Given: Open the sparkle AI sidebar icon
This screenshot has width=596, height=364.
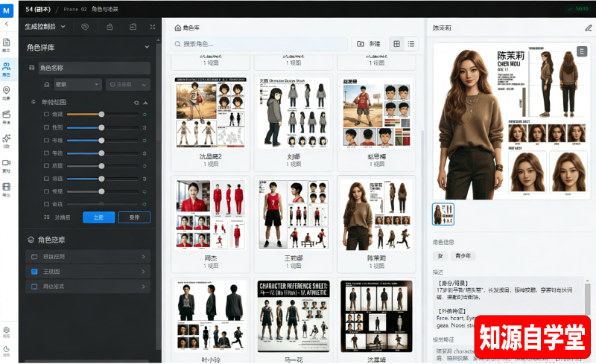Looking at the screenshot, I should [x=7, y=139].
